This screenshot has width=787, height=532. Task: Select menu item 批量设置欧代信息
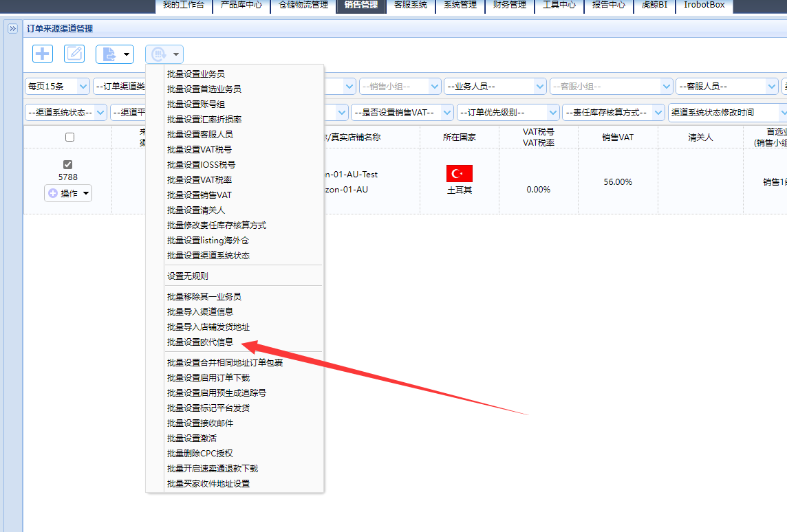pyautogui.click(x=200, y=342)
